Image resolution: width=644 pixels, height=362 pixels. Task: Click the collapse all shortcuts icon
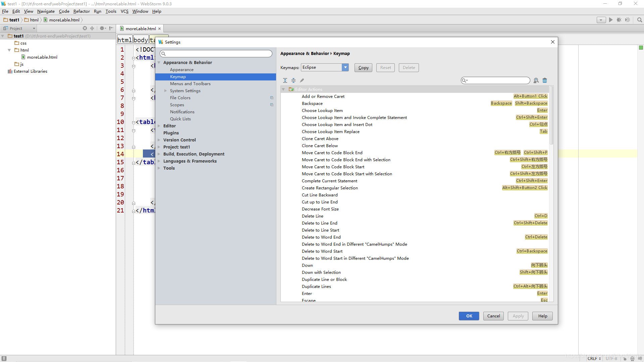(294, 80)
